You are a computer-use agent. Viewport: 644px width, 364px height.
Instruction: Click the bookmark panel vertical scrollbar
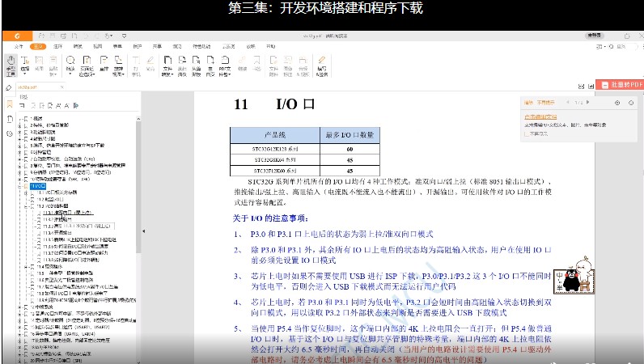(138, 187)
